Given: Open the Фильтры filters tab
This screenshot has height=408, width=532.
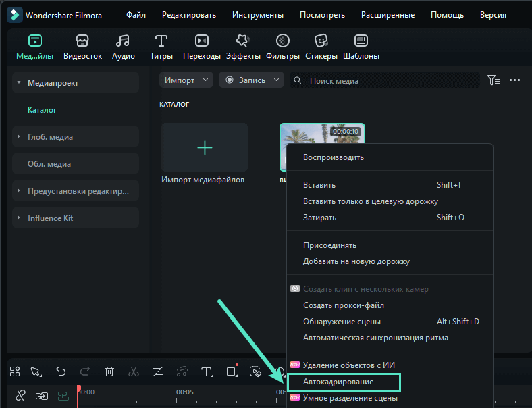Looking at the screenshot, I should click(x=283, y=47).
